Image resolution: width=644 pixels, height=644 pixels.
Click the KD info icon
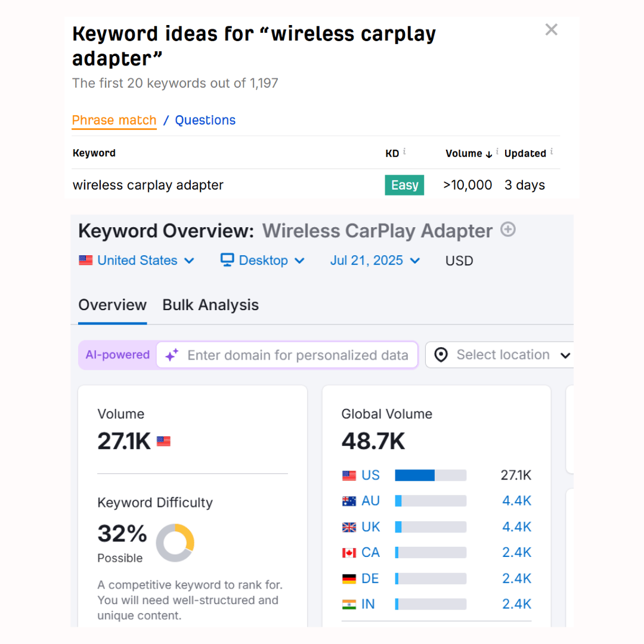[x=404, y=151]
